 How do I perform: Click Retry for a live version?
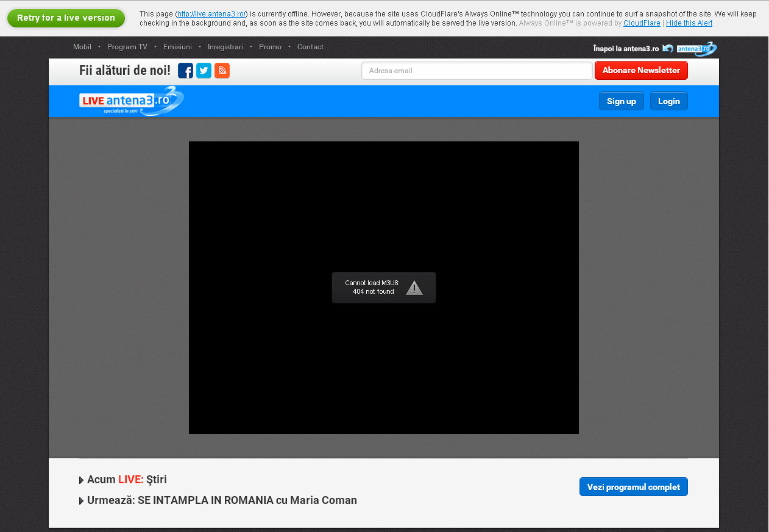click(x=66, y=18)
